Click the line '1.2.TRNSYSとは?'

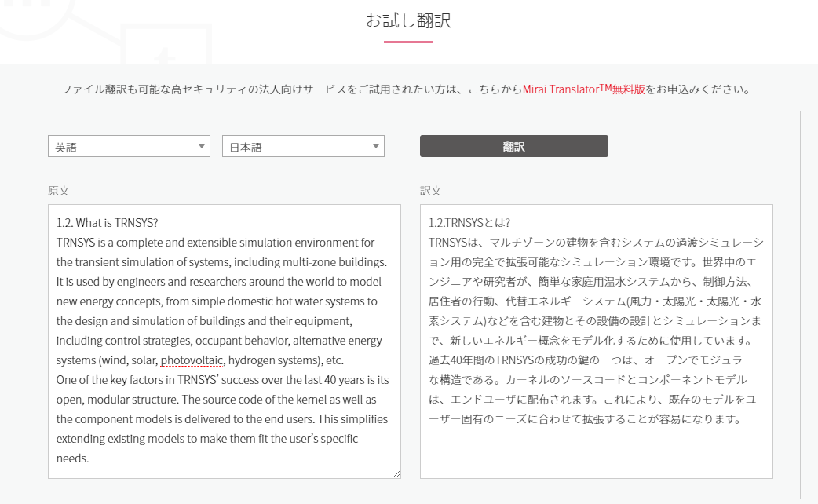coord(469,223)
